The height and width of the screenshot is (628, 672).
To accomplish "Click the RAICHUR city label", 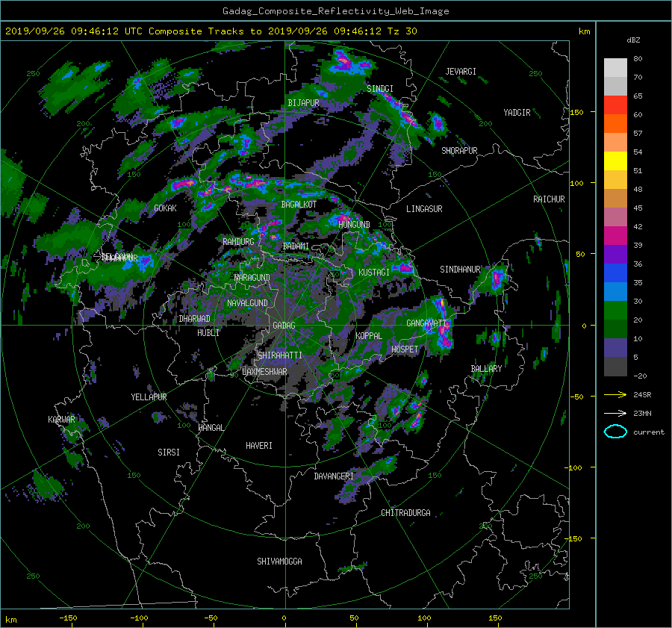I will (549, 199).
